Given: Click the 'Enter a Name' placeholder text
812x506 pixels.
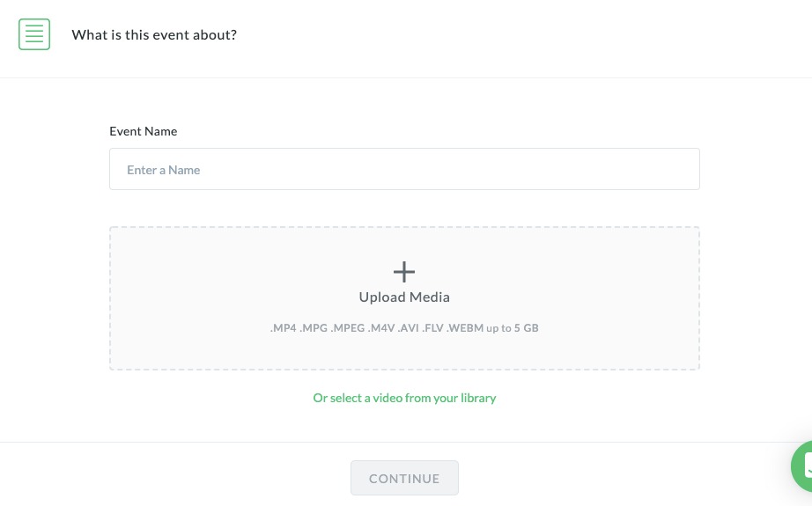Looking at the screenshot, I should pyautogui.click(x=164, y=170).
